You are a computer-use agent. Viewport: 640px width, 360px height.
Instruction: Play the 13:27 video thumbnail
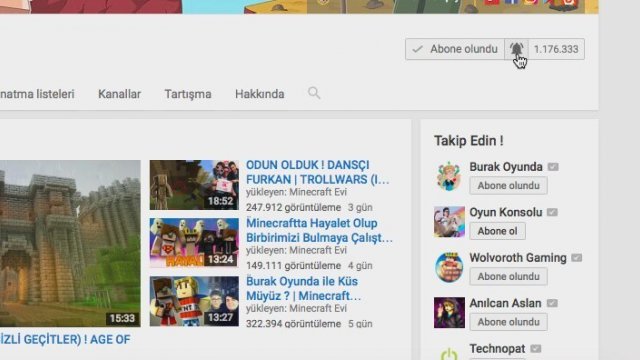tap(194, 301)
